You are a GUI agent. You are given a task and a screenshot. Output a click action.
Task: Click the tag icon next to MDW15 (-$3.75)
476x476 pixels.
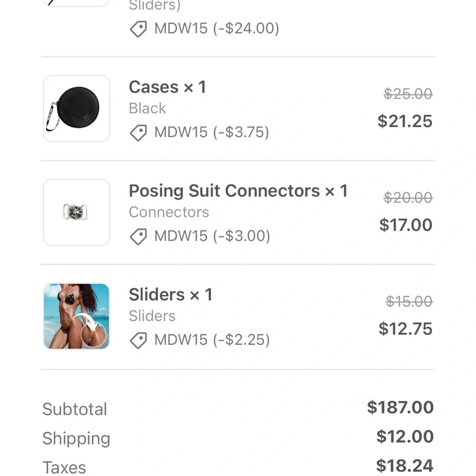tap(139, 133)
